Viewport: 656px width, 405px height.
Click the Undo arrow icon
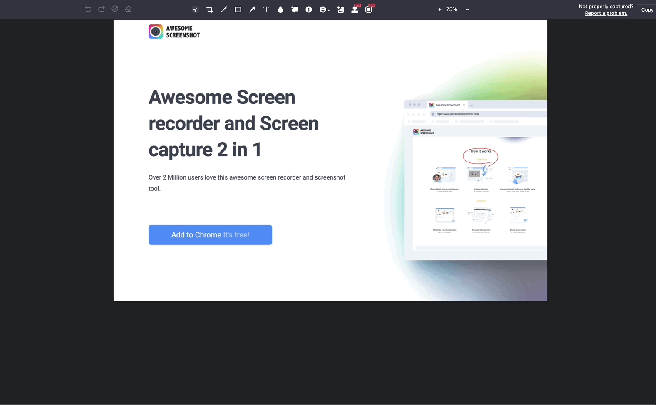[x=88, y=9]
